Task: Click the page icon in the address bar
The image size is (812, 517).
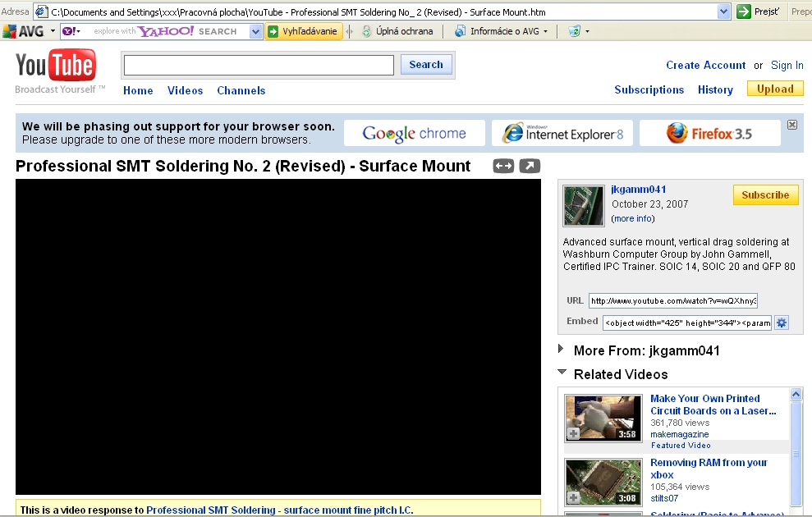Action: [x=41, y=11]
